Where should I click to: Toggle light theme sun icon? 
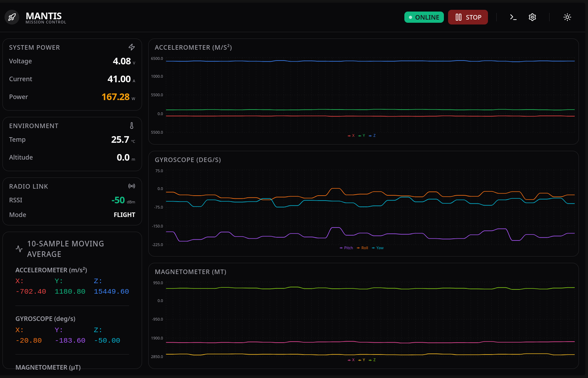[x=567, y=17]
